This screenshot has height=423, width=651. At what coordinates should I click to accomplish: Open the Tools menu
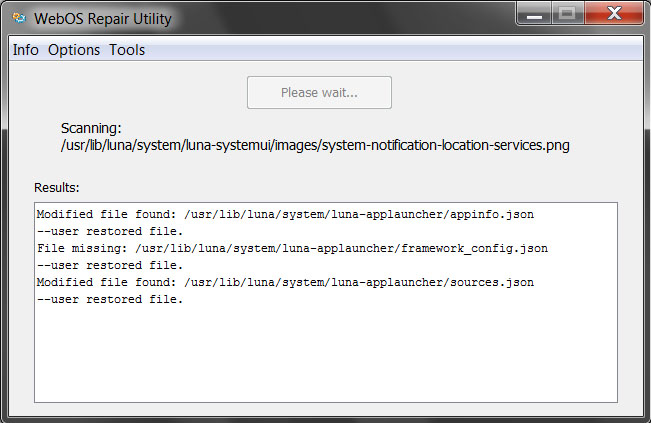(127, 50)
